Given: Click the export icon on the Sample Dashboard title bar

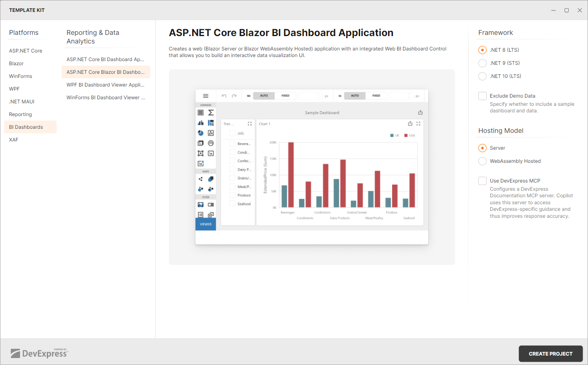Looking at the screenshot, I should pos(420,112).
